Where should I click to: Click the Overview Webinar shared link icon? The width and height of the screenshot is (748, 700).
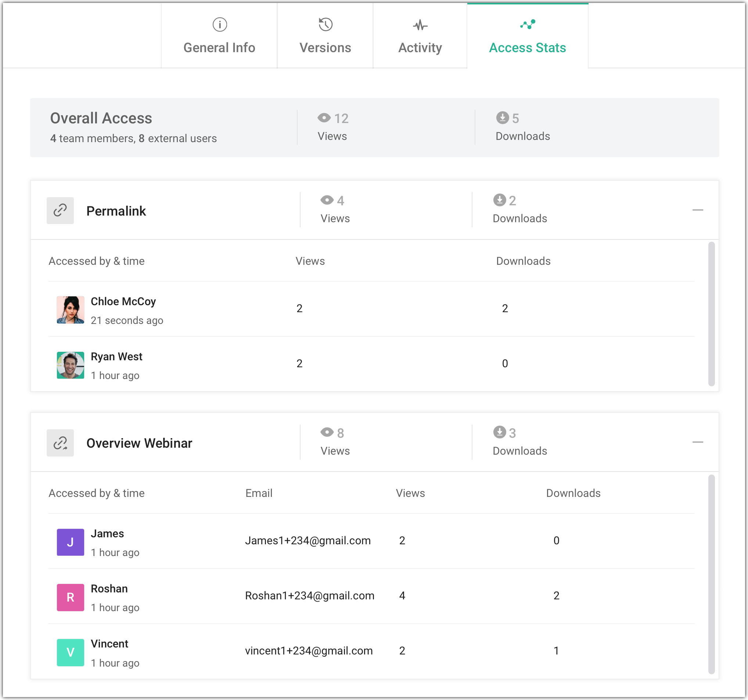tap(60, 443)
